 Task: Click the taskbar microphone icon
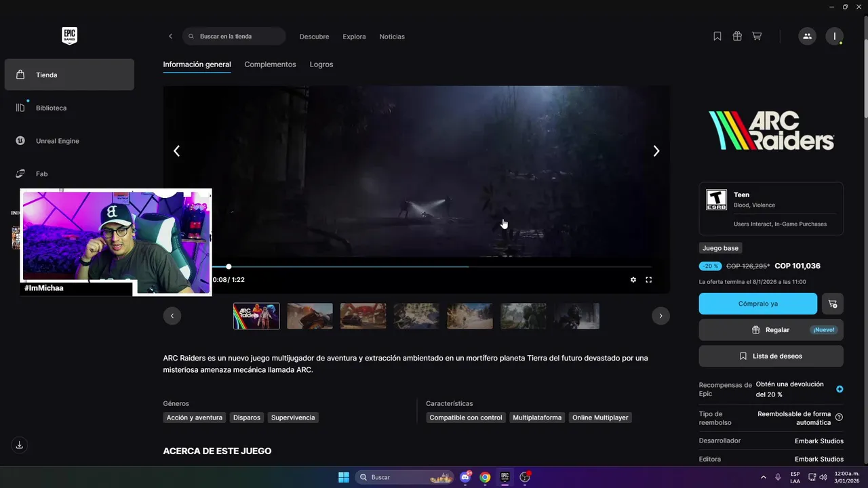pyautogui.click(x=778, y=477)
